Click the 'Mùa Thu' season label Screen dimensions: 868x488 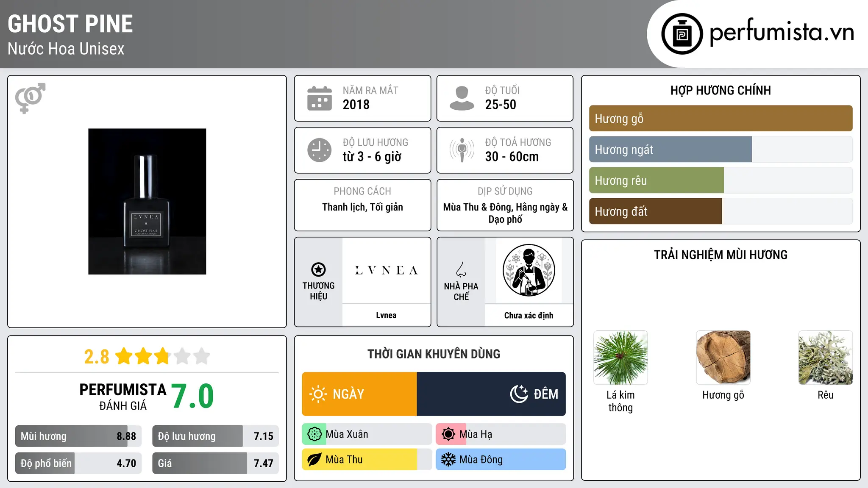click(344, 460)
